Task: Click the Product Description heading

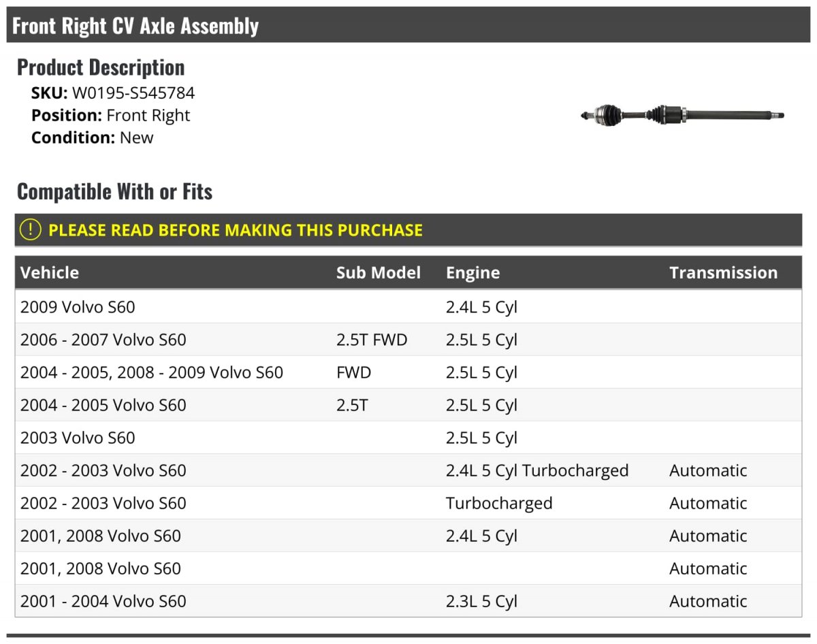Action: [x=101, y=67]
